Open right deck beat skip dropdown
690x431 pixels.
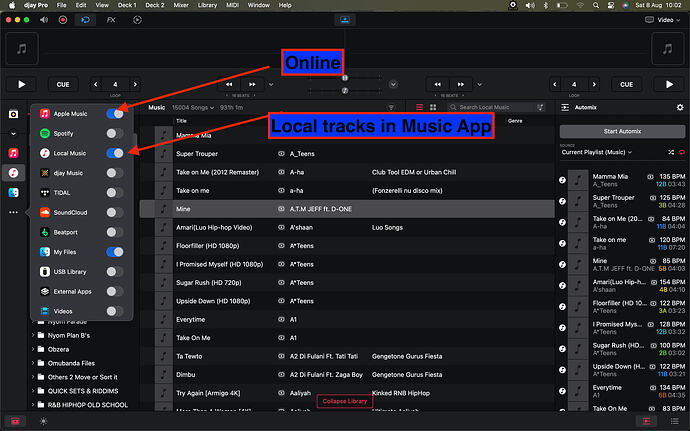[x=480, y=85]
